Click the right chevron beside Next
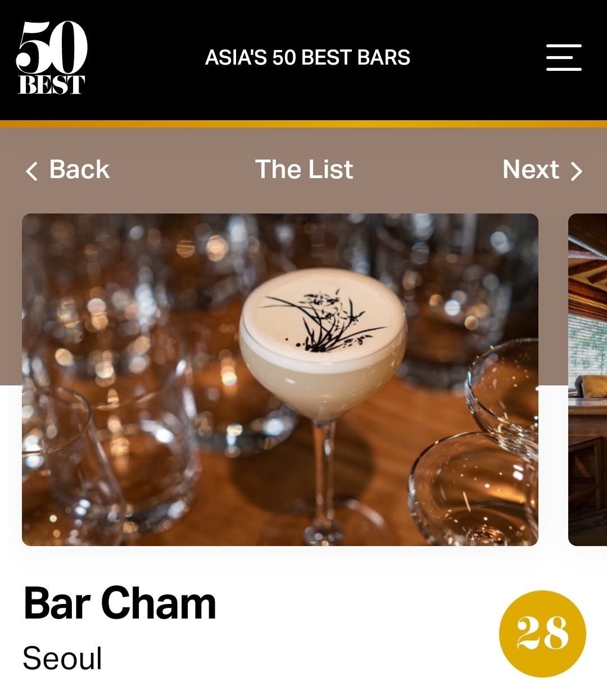Screen dimensions: 607x700 [577, 171]
